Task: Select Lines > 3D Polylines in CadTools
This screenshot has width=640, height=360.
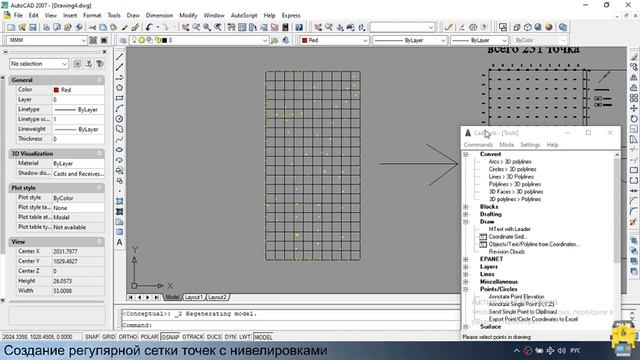Action: (x=511, y=177)
